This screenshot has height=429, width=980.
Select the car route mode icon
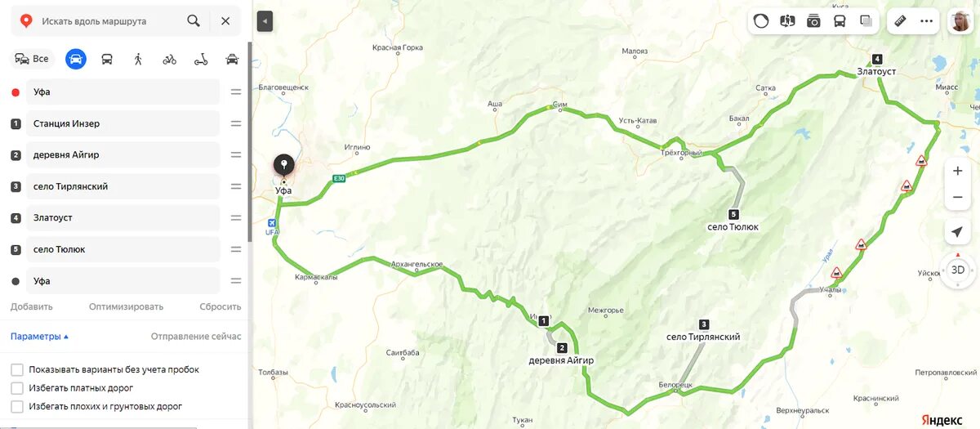tap(76, 59)
